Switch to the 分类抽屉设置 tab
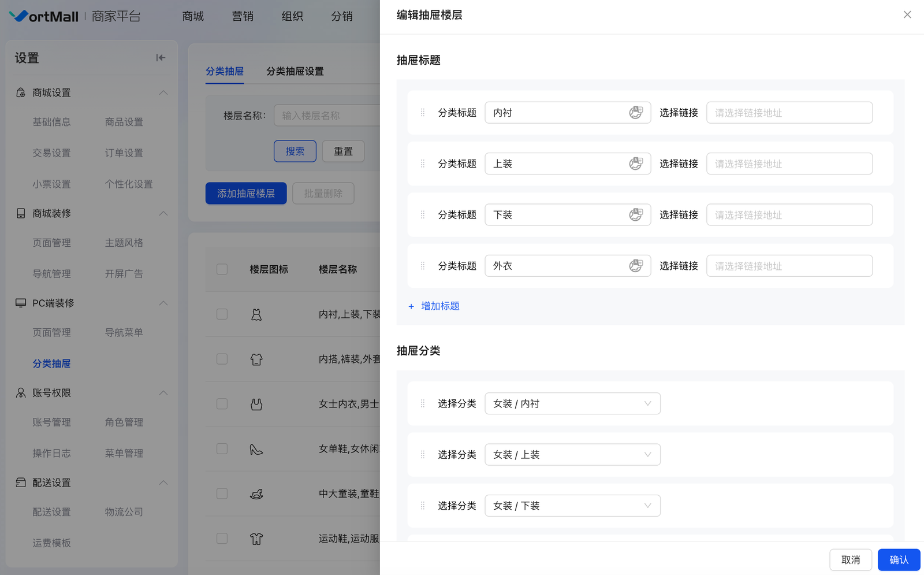 coord(295,72)
